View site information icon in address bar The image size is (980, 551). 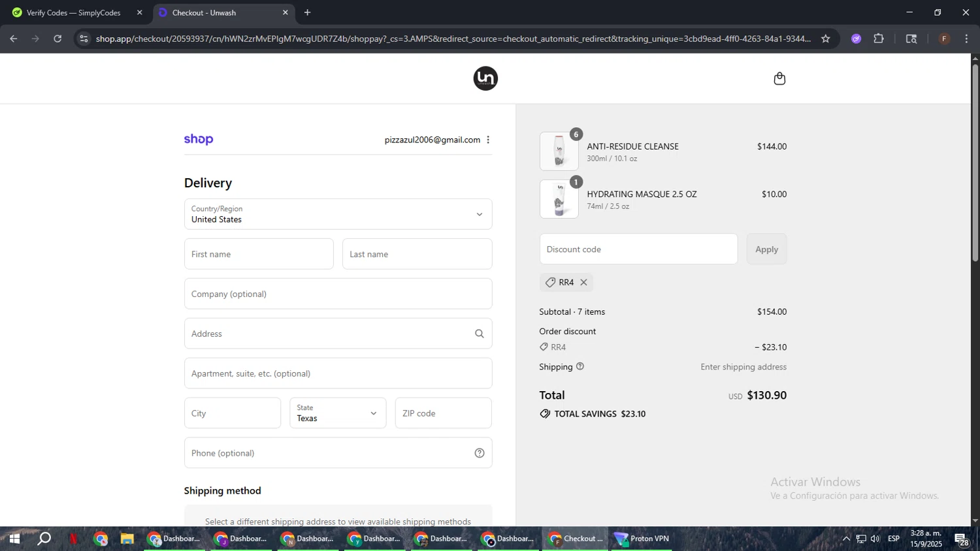point(83,39)
